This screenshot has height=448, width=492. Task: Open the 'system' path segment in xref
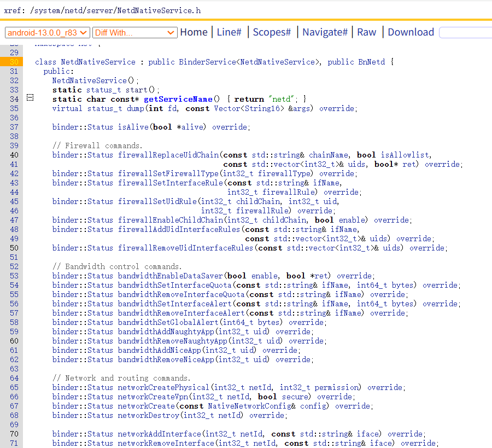pyautogui.click(x=48, y=11)
